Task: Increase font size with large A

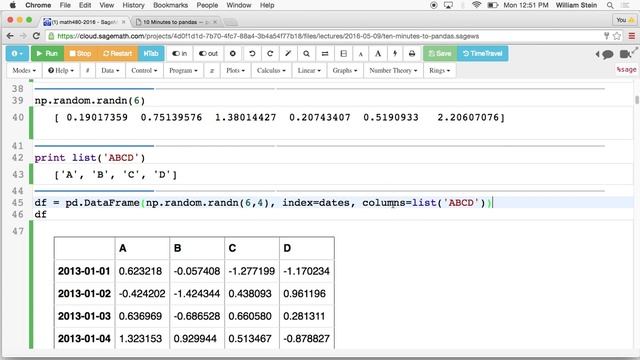Action: [378, 53]
